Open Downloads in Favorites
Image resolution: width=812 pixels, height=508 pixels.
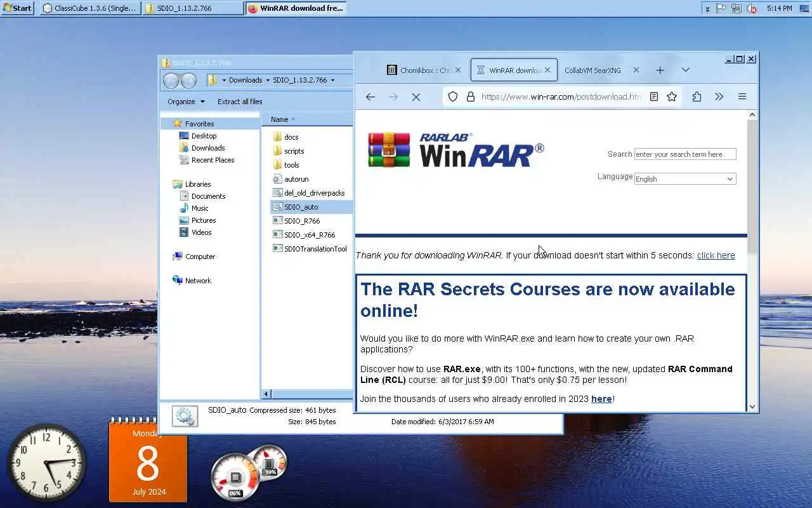(x=208, y=148)
